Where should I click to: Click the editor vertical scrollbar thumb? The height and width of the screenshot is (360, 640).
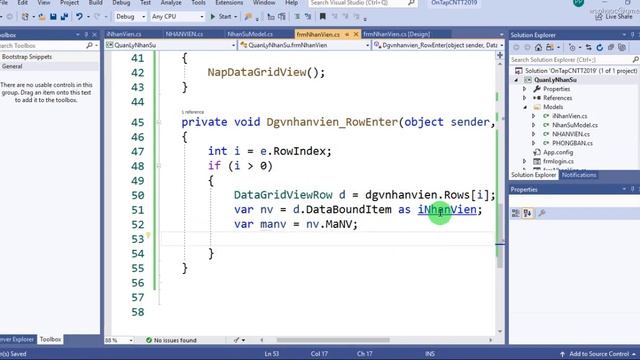(500, 236)
